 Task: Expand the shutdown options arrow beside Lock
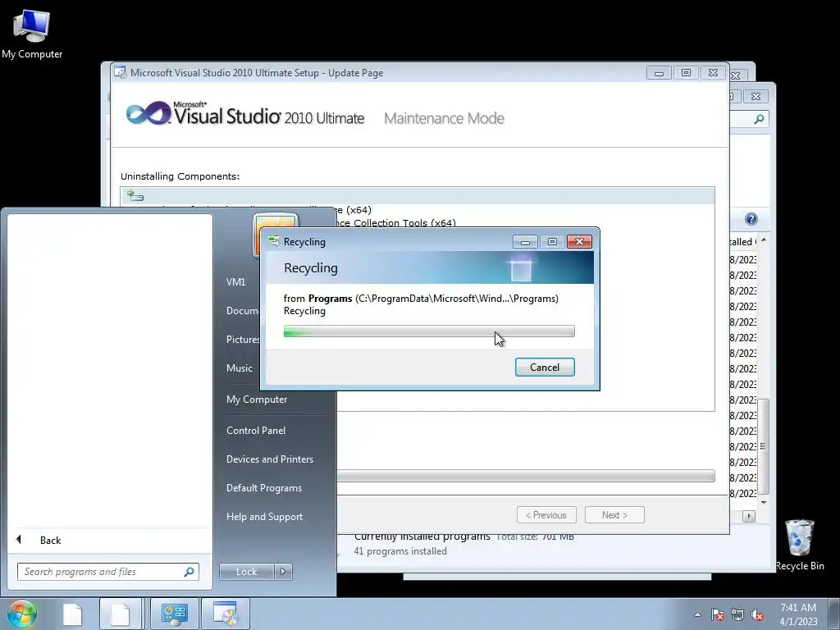tap(283, 572)
